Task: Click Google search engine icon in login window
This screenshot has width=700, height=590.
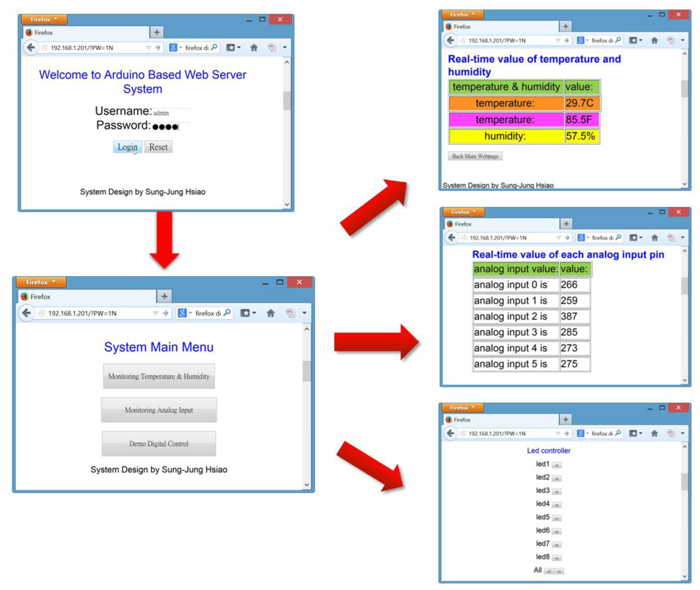Action: coord(173,47)
